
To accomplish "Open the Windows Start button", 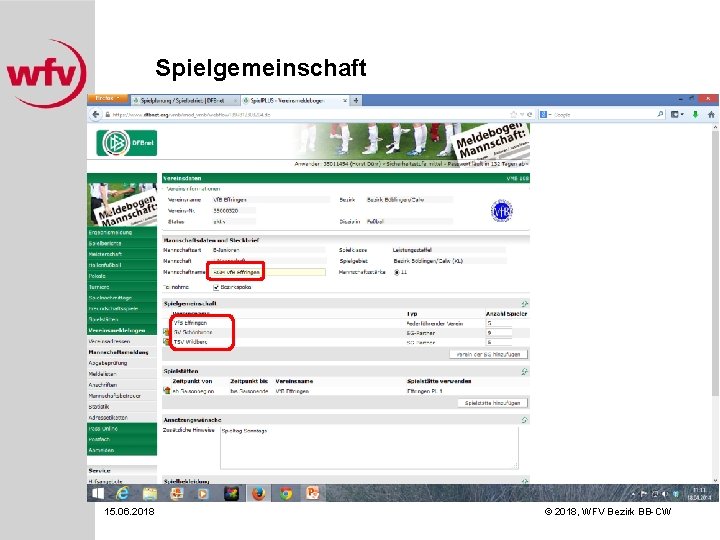I will click(x=98, y=493).
